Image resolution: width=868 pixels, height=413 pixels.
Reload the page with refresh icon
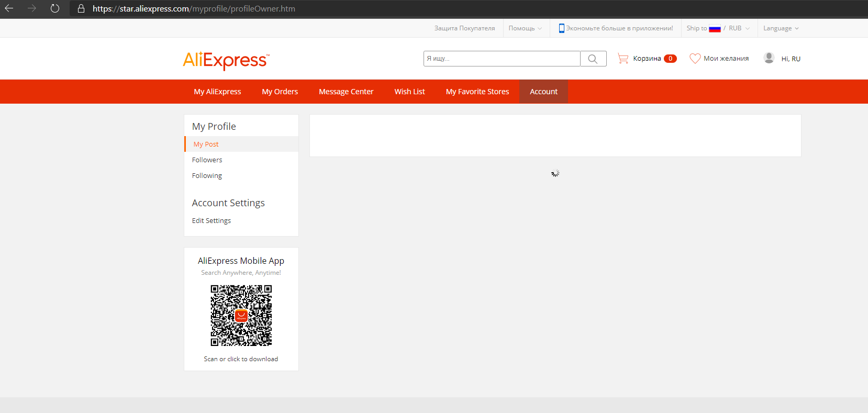click(55, 8)
